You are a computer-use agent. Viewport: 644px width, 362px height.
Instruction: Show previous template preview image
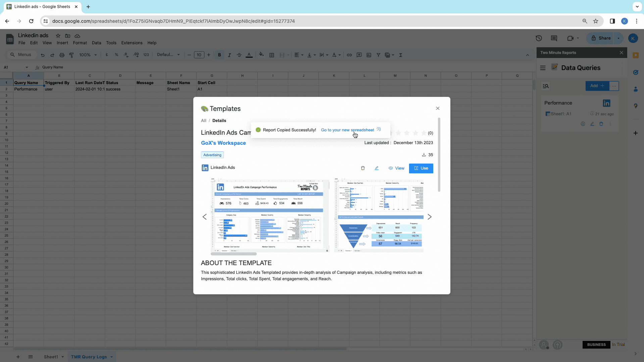click(x=205, y=217)
